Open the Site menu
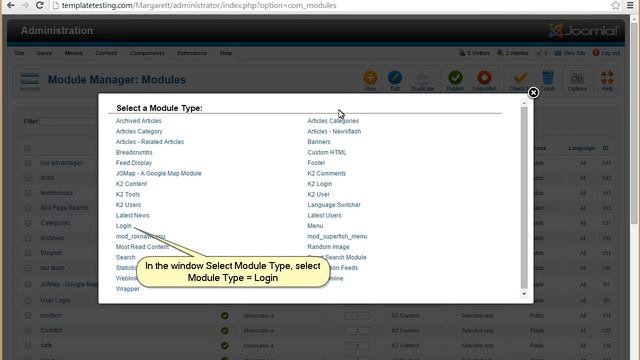 pyautogui.click(x=19, y=53)
